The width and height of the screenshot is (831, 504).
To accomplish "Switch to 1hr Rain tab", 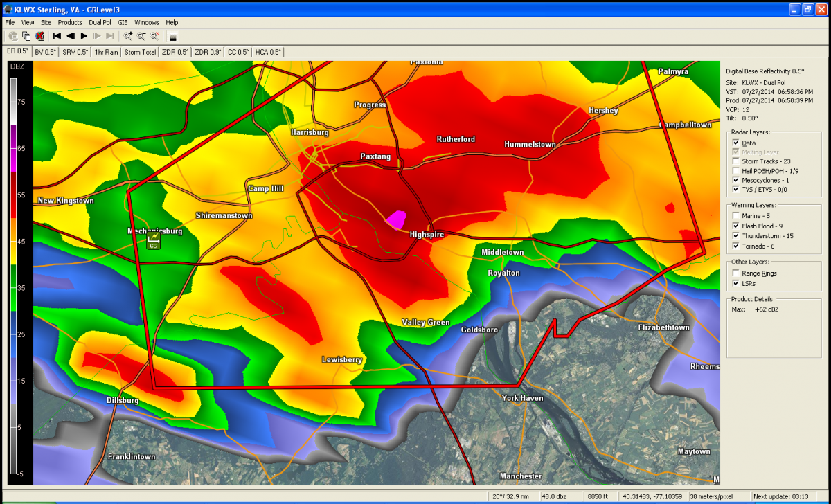I will click(107, 52).
